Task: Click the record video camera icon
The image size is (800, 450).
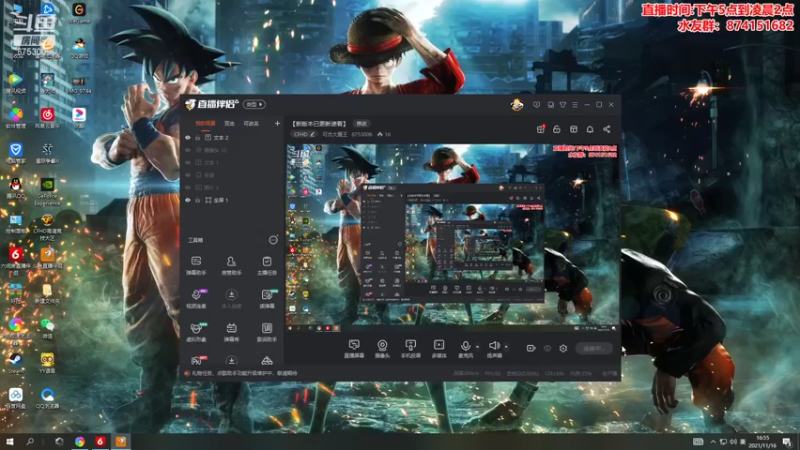Action: (531, 348)
